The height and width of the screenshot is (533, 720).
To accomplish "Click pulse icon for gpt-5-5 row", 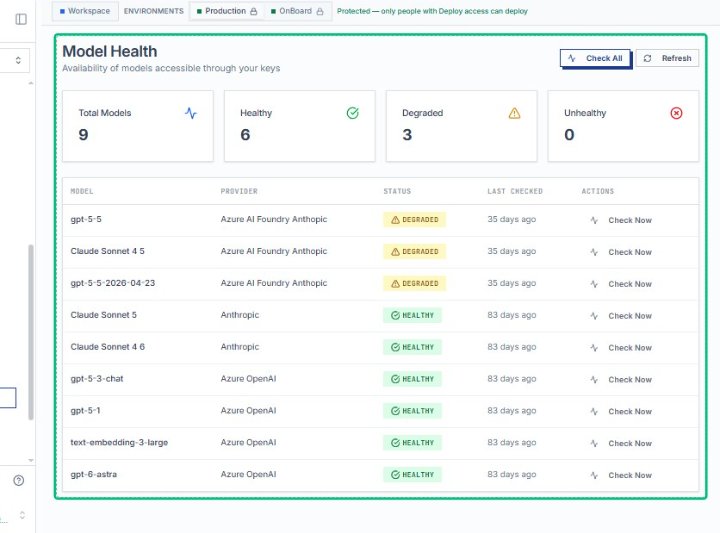I will click(x=594, y=220).
